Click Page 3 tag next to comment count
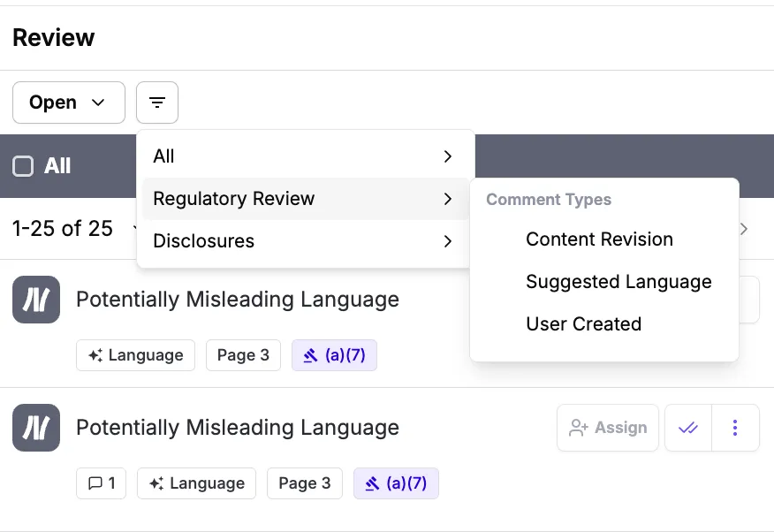 click(x=305, y=483)
